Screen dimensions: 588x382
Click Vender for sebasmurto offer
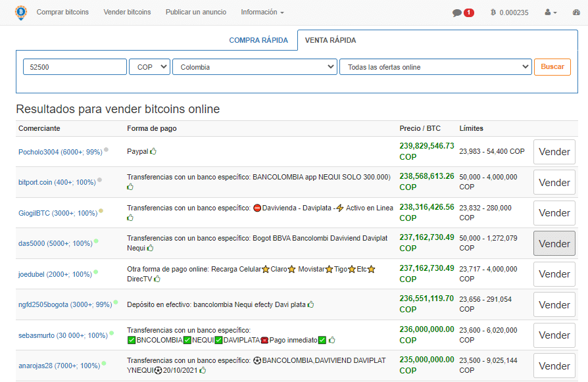tap(554, 335)
